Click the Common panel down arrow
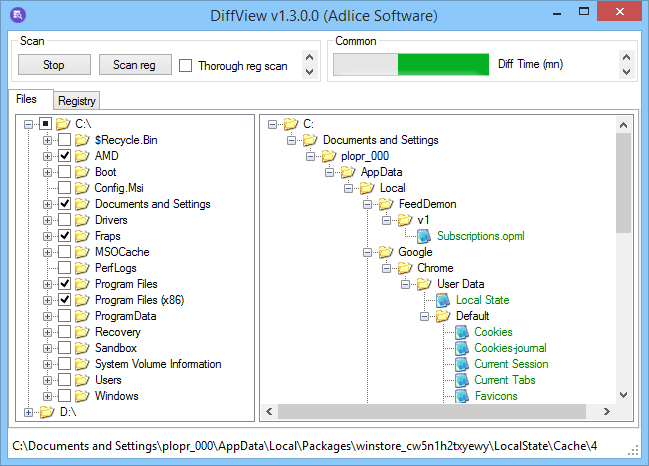The image size is (649, 466). click(x=626, y=72)
